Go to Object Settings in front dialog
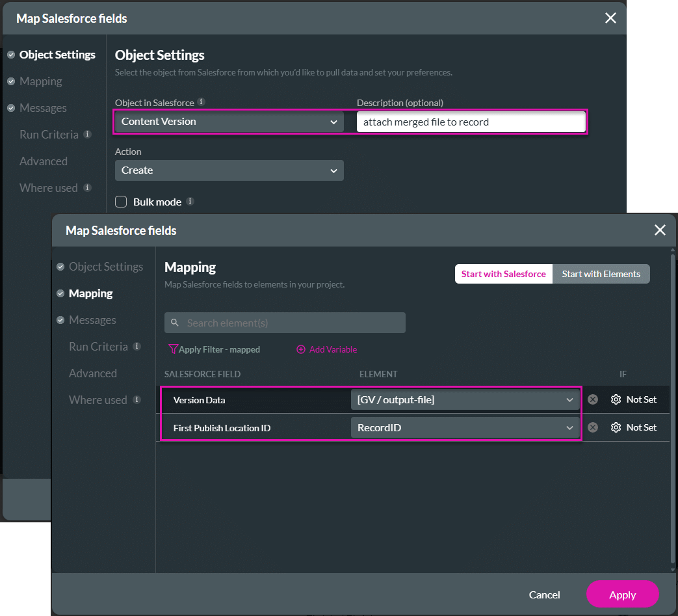 coord(106,267)
